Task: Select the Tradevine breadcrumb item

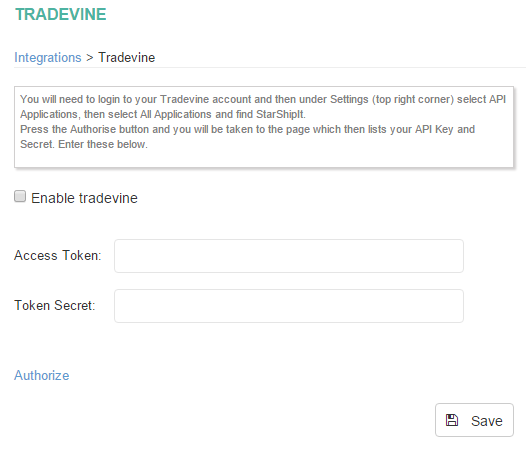Action: (126, 57)
